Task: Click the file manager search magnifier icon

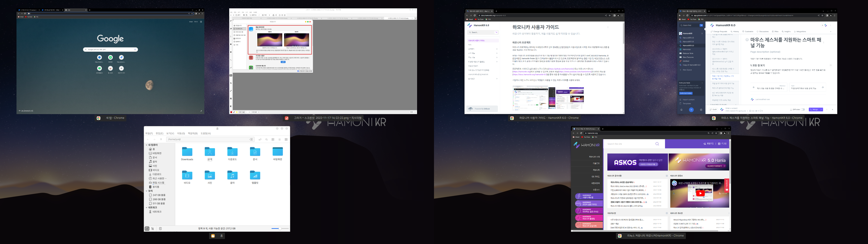Action: 266,140
